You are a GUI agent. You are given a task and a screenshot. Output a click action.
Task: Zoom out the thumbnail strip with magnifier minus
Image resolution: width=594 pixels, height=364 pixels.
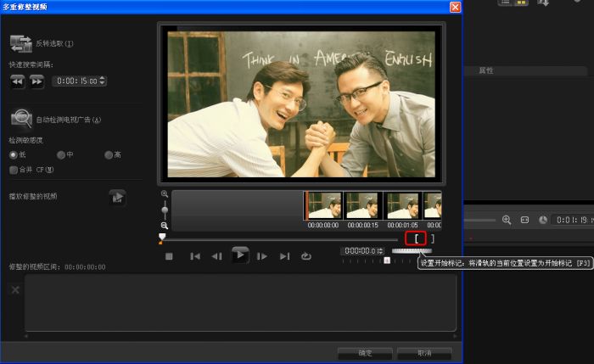click(164, 225)
